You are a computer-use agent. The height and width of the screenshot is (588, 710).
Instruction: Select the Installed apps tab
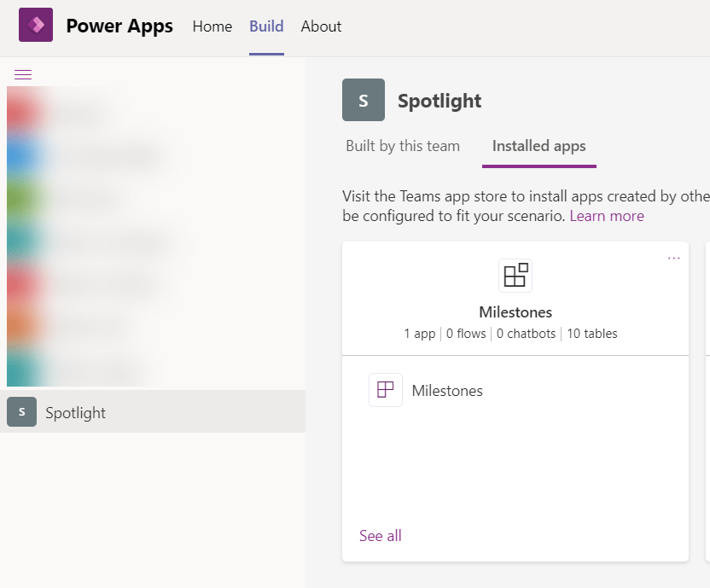point(538,146)
